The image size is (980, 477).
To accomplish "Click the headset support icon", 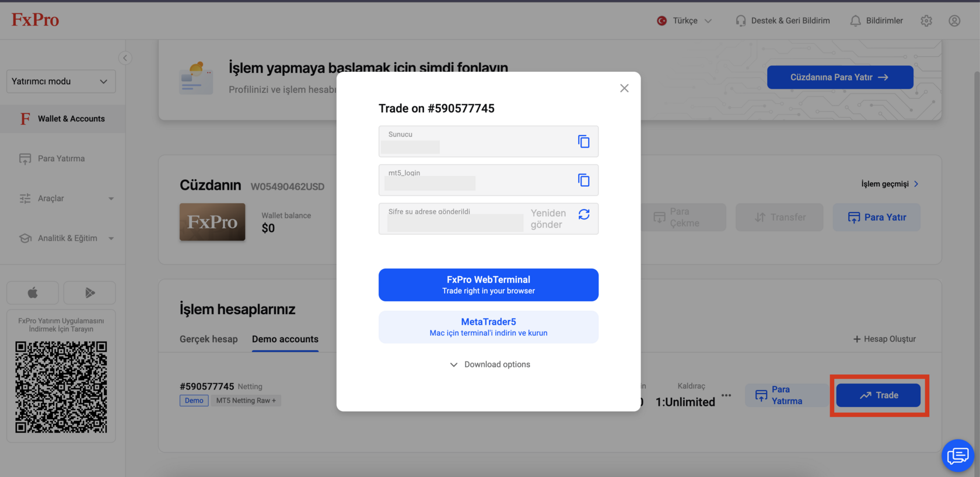I will [x=741, y=20].
